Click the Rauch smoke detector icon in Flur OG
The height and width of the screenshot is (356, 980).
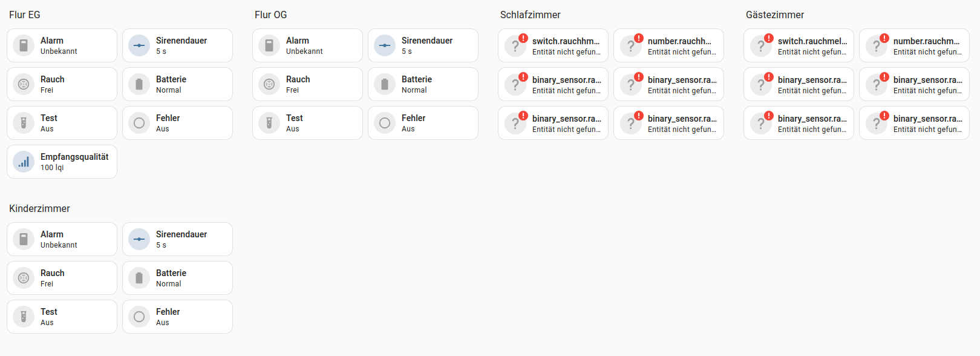tap(269, 84)
